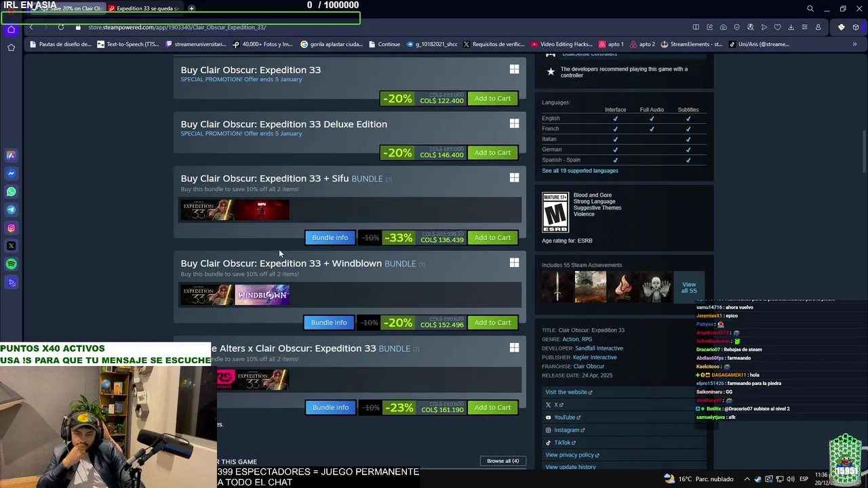The image size is (868, 488).
Task: Click the page vertical scrollbar
Action: click(864, 150)
